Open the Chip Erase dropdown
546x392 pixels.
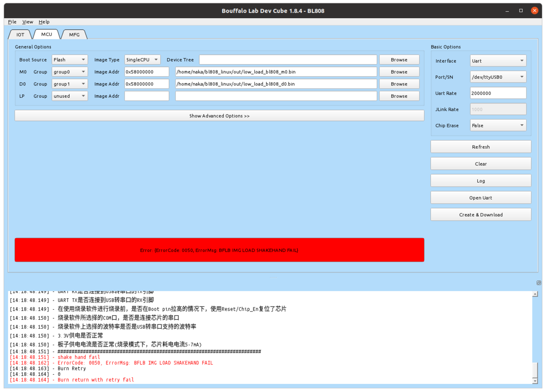click(498, 126)
